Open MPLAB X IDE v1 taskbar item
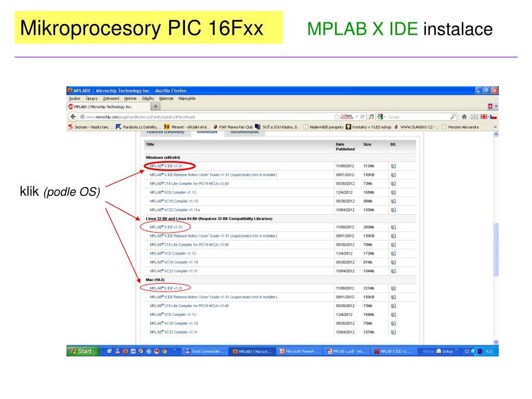This screenshot has width=532, height=399. coord(393,352)
